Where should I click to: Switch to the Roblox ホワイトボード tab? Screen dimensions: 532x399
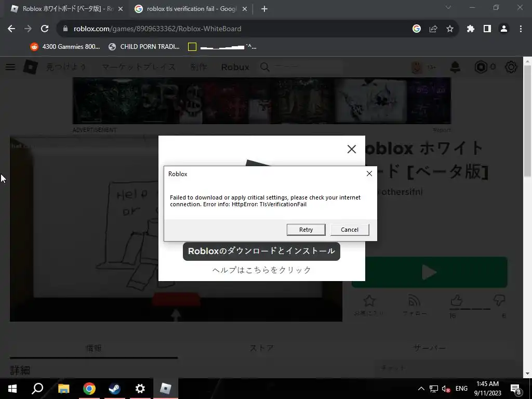[x=66, y=9]
